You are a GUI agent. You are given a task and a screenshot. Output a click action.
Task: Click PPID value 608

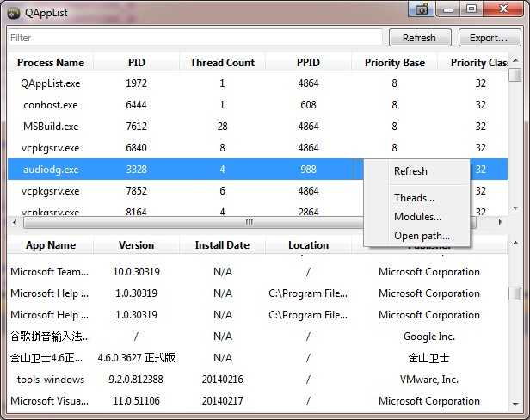click(308, 105)
